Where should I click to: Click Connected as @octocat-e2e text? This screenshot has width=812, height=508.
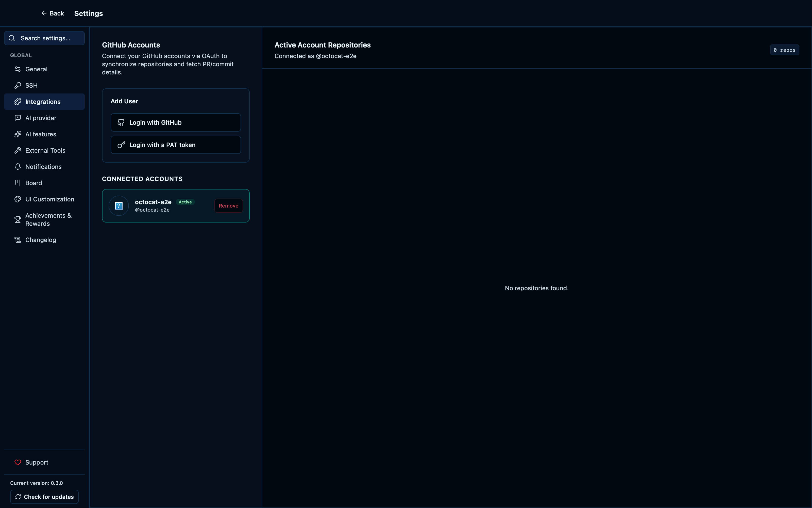(315, 56)
